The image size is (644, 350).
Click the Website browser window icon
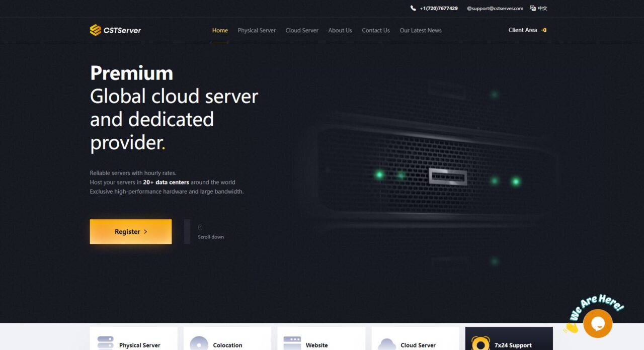click(x=292, y=343)
